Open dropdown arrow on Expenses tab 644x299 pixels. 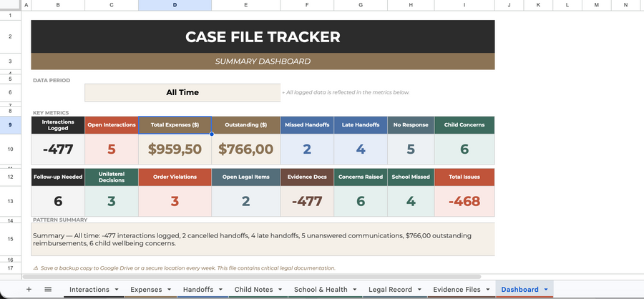169,290
